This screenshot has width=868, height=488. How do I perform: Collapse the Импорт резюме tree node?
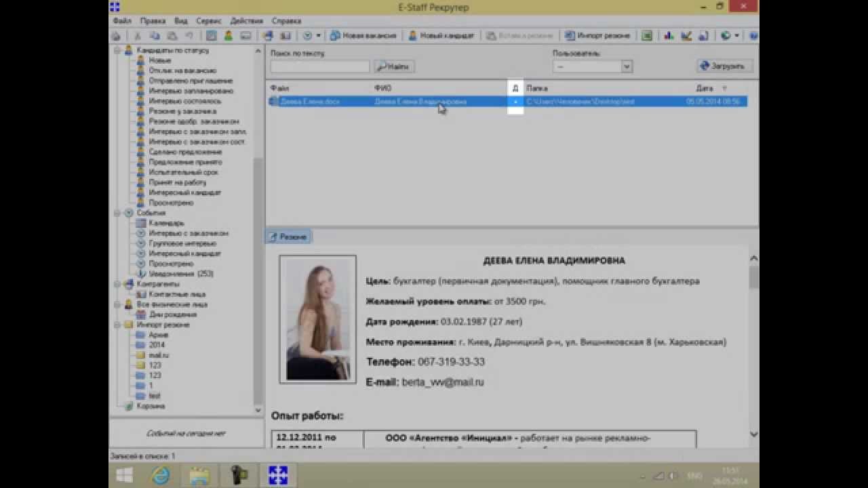[117, 325]
